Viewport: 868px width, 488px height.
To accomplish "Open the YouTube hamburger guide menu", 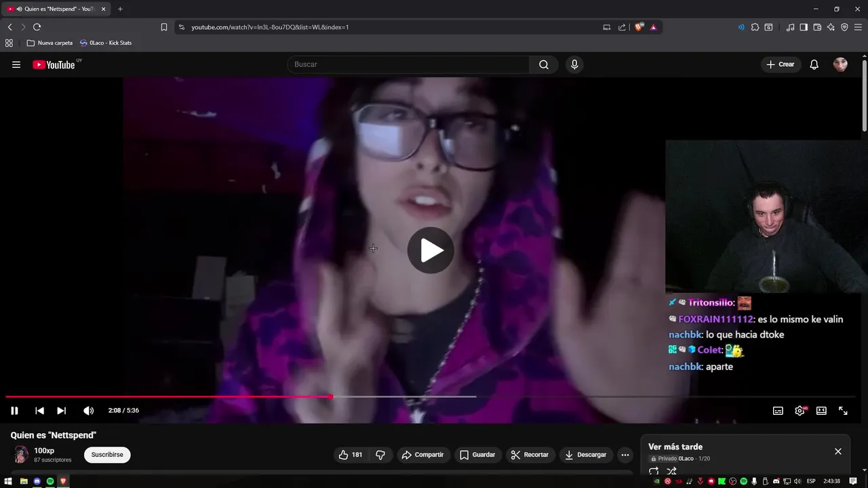I will pos(16,64).
